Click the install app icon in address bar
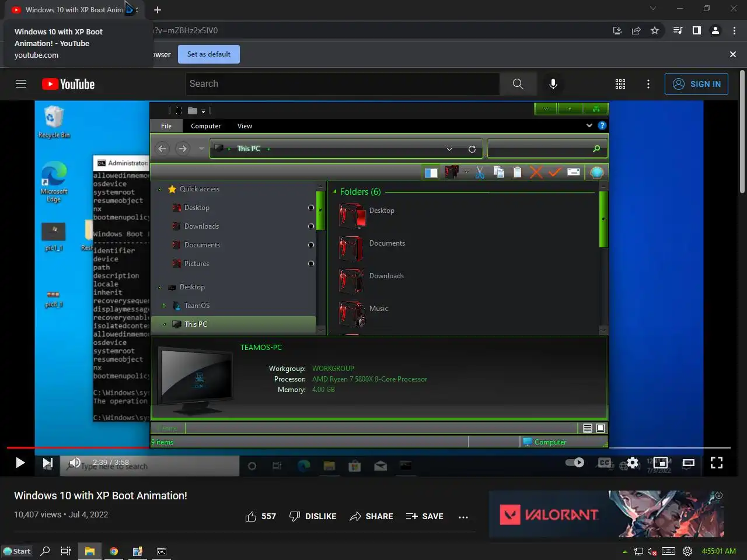This screenshot has width=747, height=560. coord(617,30)
